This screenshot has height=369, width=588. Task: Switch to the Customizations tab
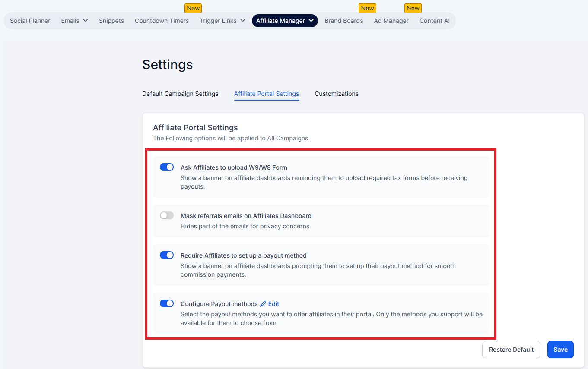pos(337,94)
